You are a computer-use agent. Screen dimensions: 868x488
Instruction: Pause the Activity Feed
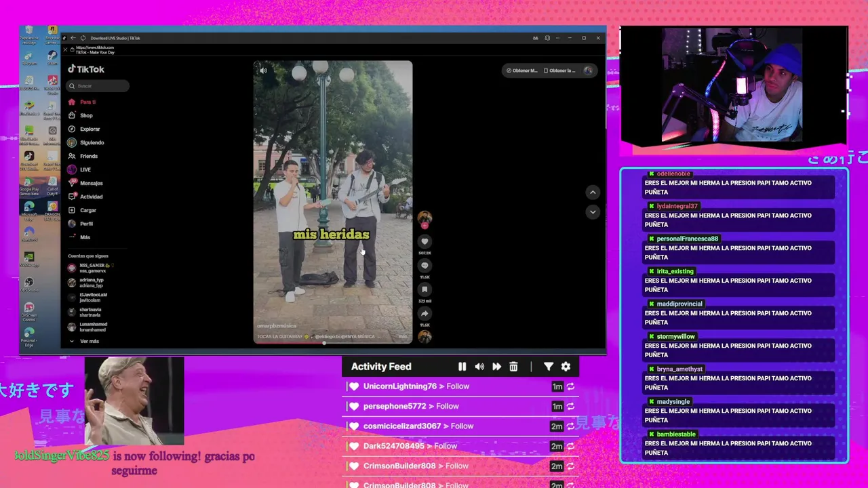pyautogui.click(x=462, y=367)
